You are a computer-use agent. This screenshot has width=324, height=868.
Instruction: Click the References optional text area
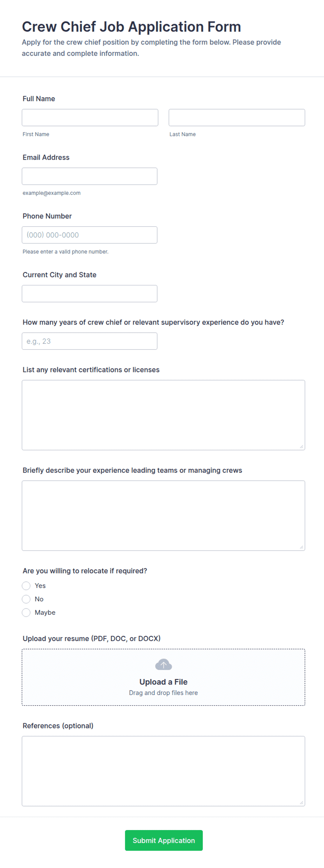(x=163, y=771)
